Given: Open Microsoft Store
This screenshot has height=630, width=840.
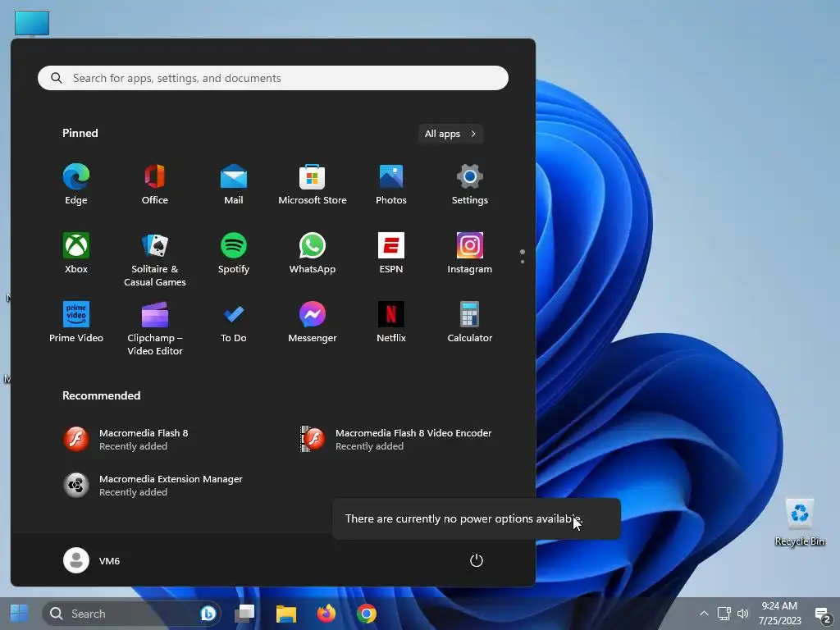Looking at the screenshot, I should tap(313, 185).
